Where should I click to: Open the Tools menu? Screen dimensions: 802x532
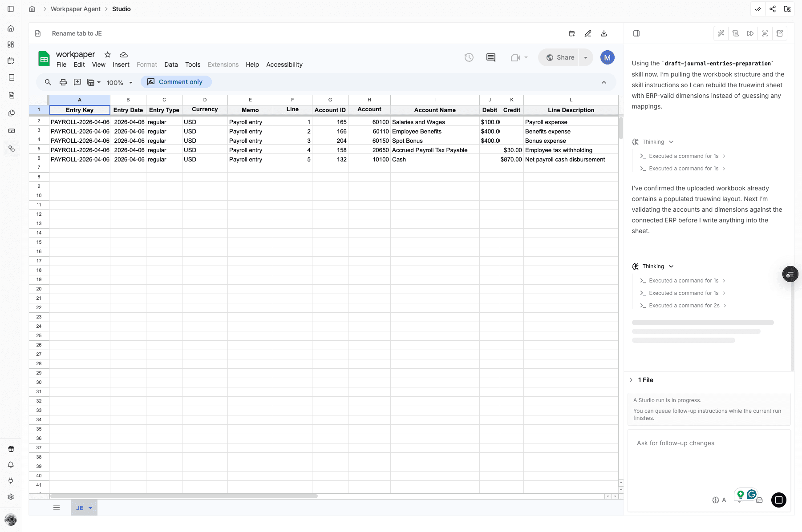pyautogui.click(x=193, y=64)
